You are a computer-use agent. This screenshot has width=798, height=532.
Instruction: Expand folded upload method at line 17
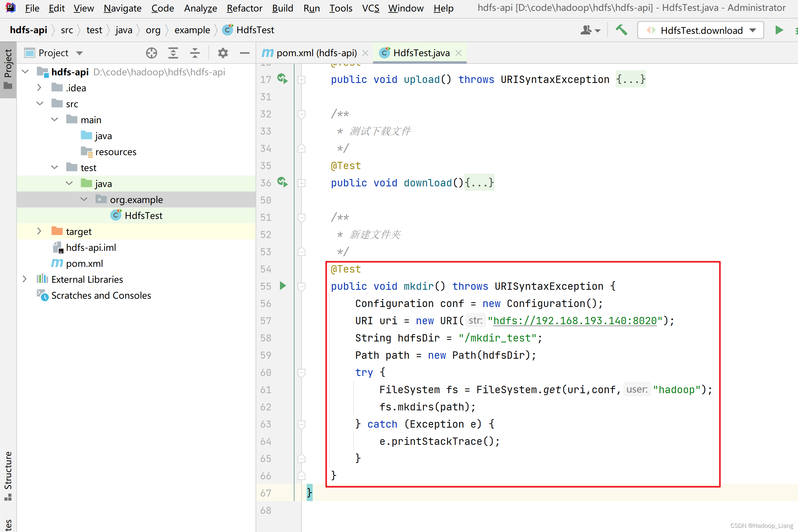tap(302, 80)
